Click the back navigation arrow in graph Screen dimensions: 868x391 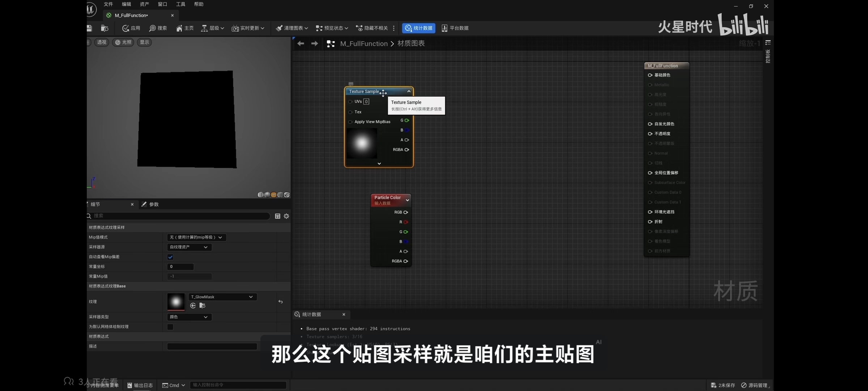(301, 44)
